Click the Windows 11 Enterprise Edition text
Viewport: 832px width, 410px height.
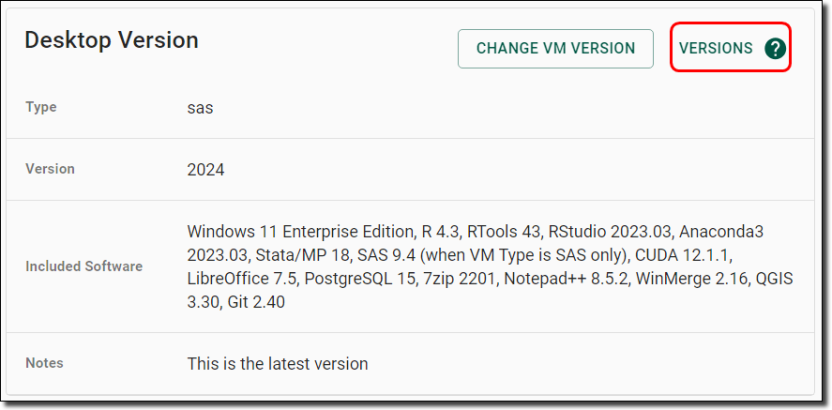tap(300, 232)
